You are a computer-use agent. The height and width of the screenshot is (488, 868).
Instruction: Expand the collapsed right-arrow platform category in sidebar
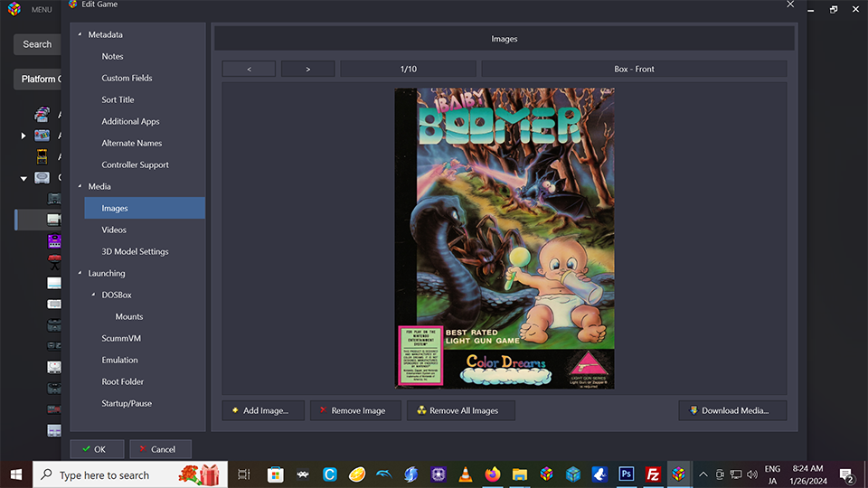tap(24, 136)
